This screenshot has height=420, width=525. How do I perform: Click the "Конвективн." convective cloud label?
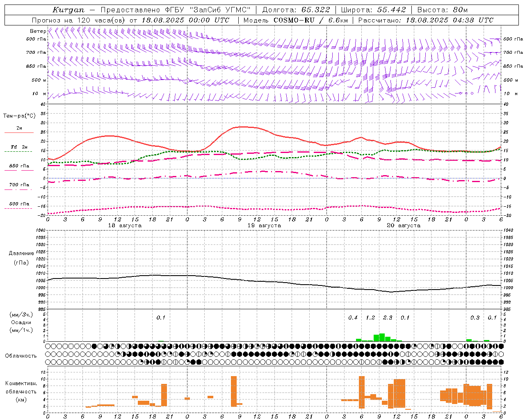21,383
